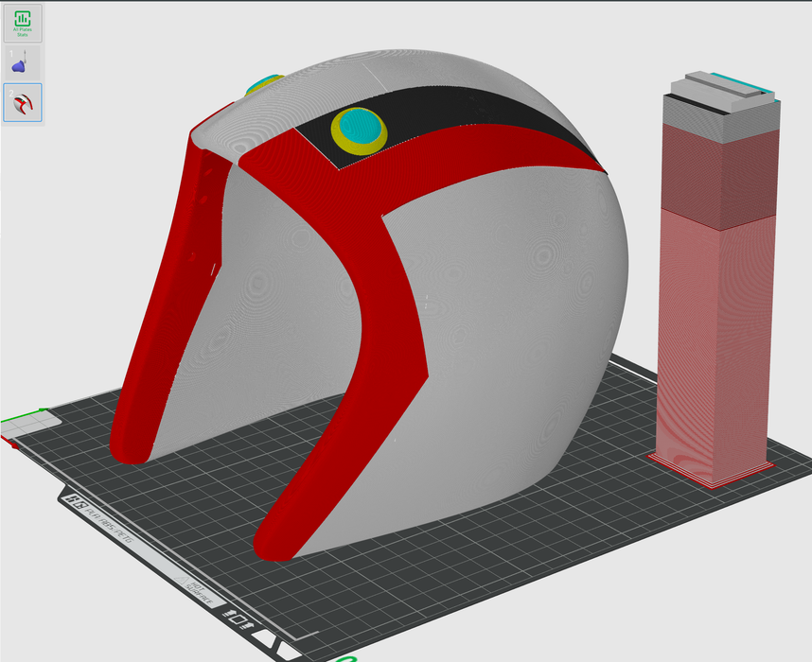The height and width of the screenshot is (662, 812).
Task: Click the red brim outline at the tower base
Action: point(712,484)
